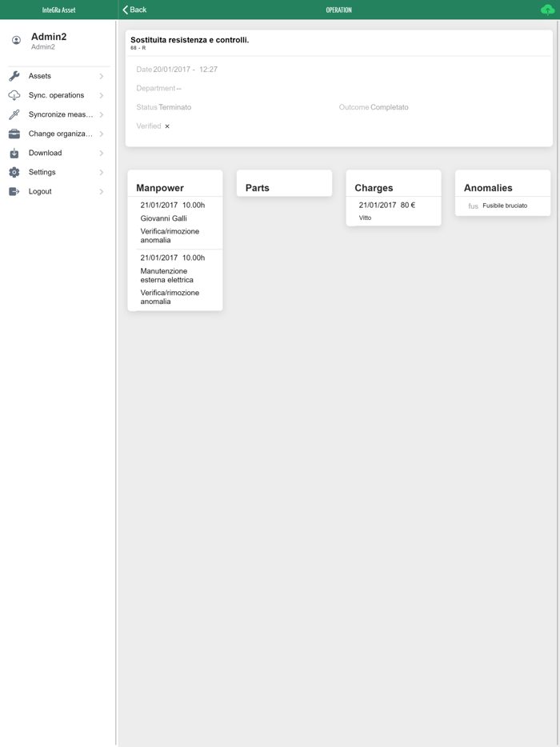Expand the Logout chevron
Viewport: 560px width, 747px height.
102,191
